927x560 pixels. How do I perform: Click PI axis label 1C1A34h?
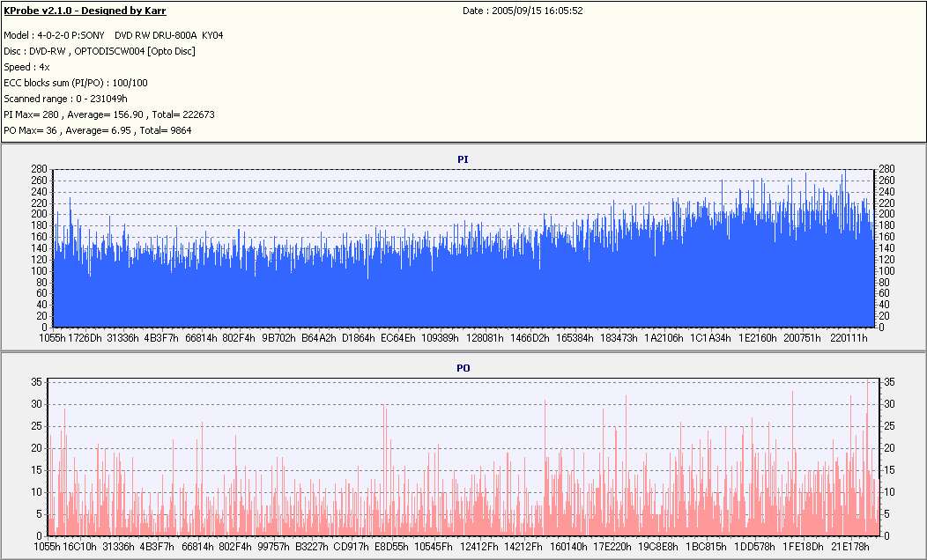coord(710,338)
